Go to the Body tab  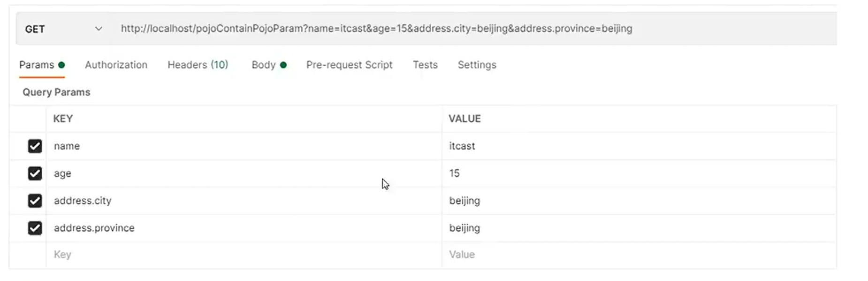[264, 65]
